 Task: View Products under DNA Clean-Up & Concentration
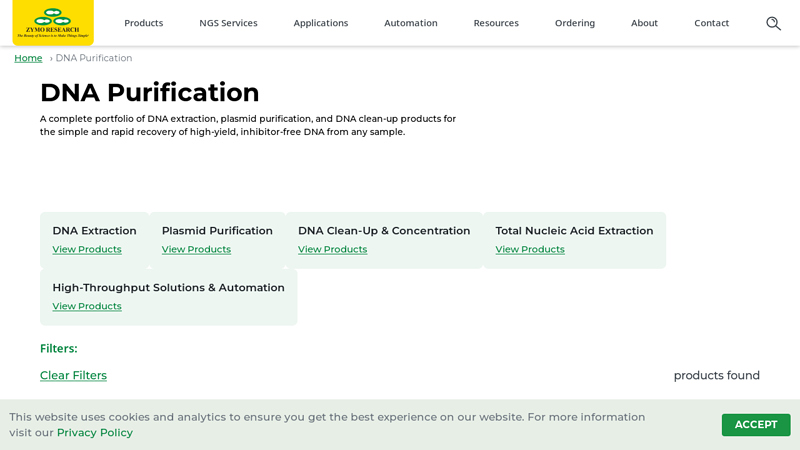pyautogui.click(x=332, y=249)
